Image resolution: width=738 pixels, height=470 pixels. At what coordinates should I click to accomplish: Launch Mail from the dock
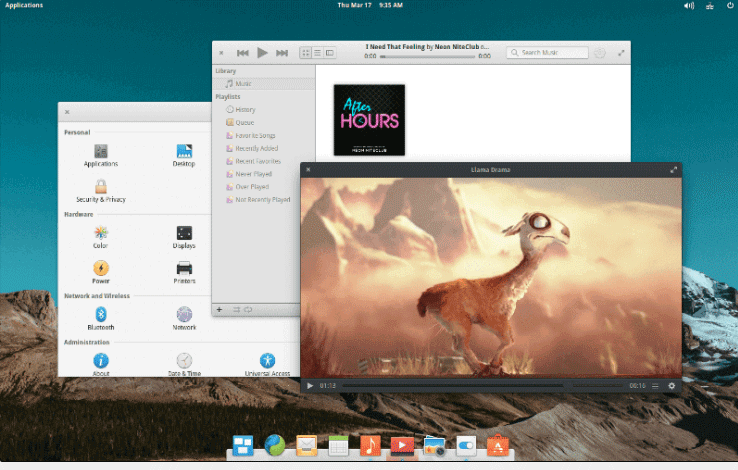tap(306, 446)
